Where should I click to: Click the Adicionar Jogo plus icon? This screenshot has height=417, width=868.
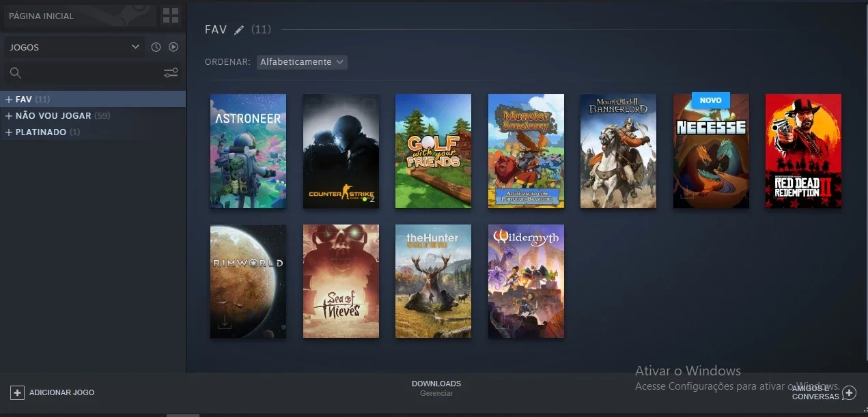[17, 392]
